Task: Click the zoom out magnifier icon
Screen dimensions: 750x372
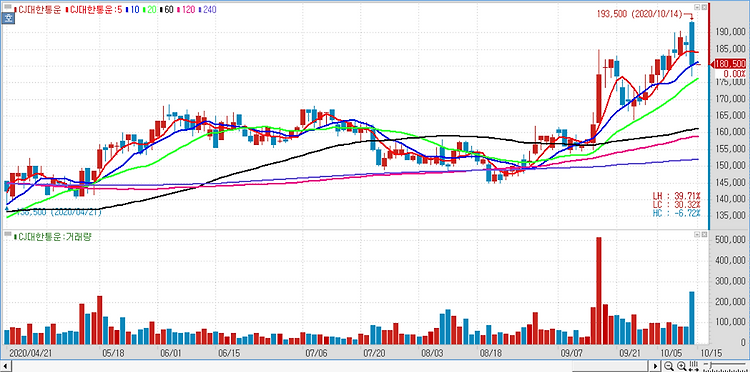Action: [668, 366]
